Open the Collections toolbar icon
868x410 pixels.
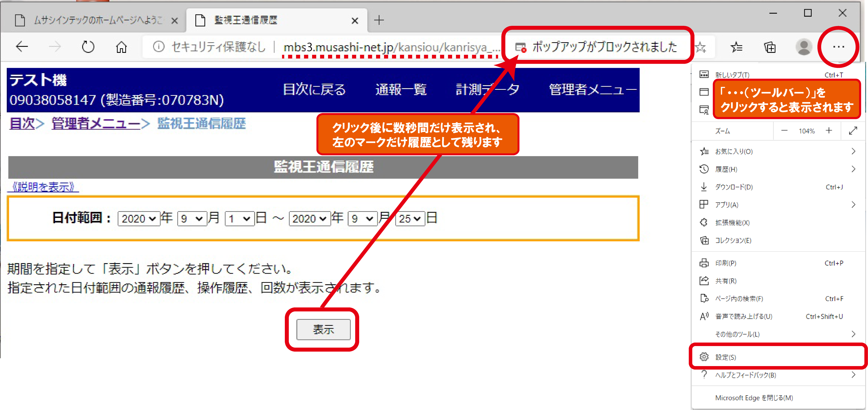click(770, 48)
